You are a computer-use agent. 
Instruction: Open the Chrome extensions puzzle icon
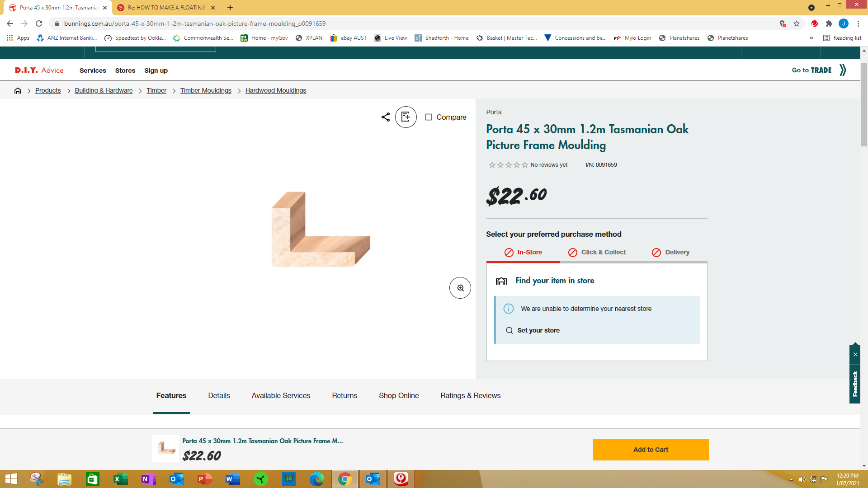(x=829, y=23)
